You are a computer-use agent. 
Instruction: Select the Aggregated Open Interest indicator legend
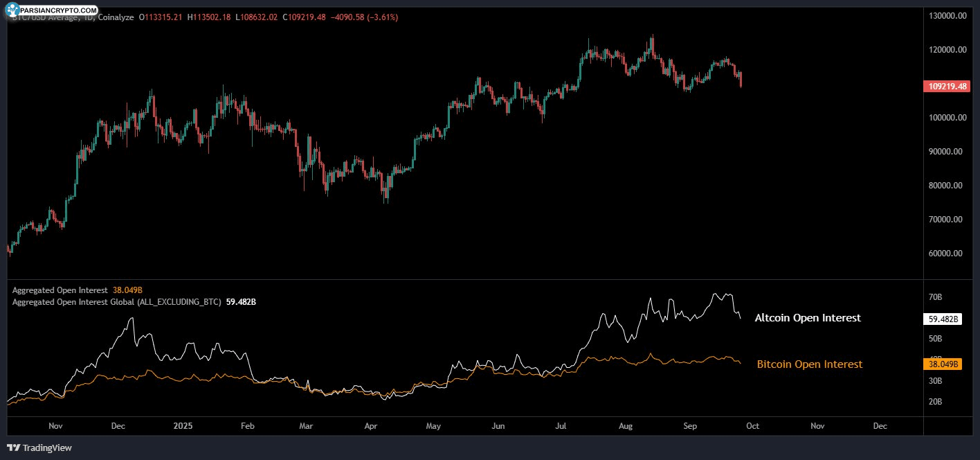pos(60,290)
